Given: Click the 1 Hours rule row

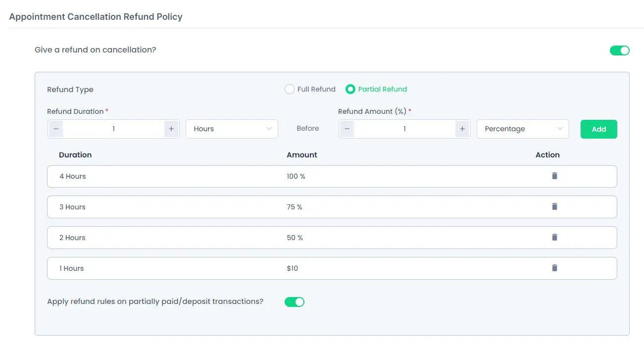Looking at the screenshot, I should point(198,268).
